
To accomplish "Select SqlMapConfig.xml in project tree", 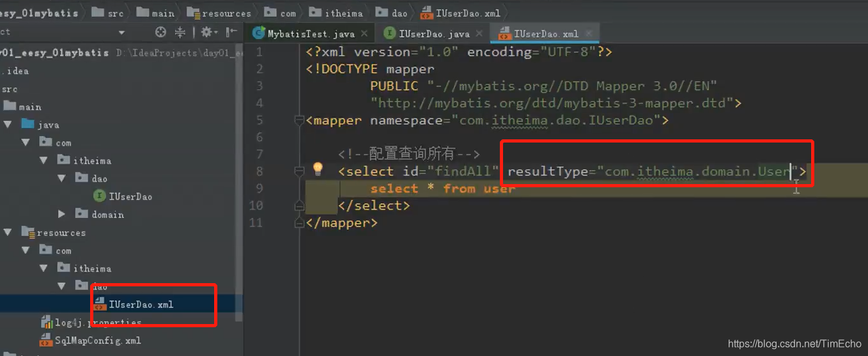I will pos(90,340).
